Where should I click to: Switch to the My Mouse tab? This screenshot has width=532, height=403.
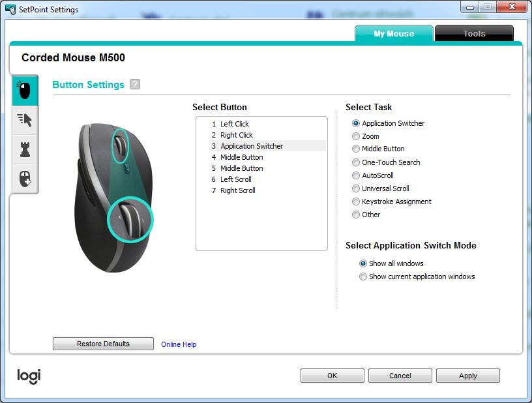pyautogui.click(x=394, y=34)
